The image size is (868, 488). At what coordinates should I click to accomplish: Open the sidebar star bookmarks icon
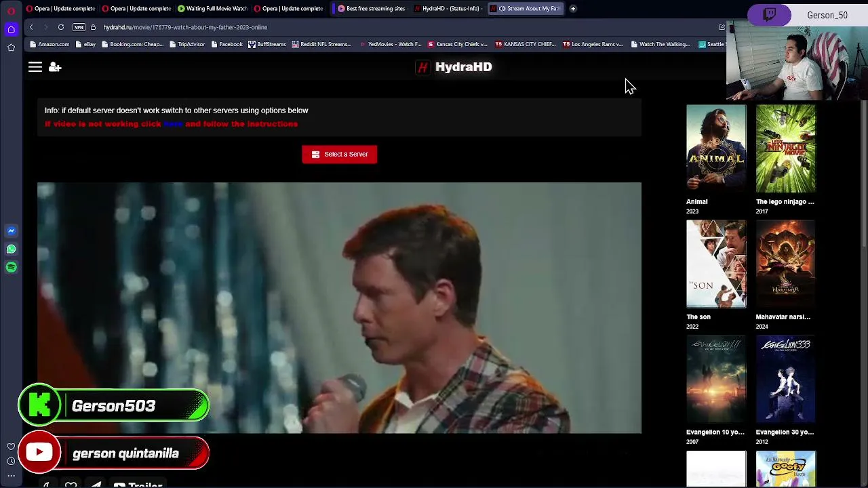point(11,47)
